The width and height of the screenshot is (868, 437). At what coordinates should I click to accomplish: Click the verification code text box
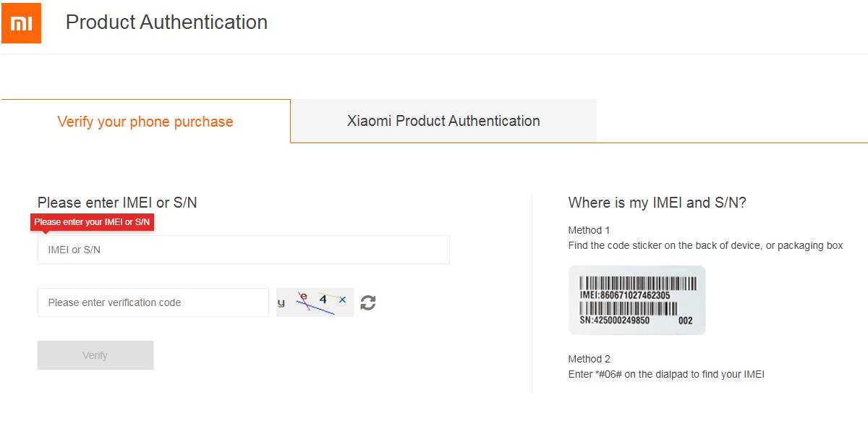tap(153, 302)
